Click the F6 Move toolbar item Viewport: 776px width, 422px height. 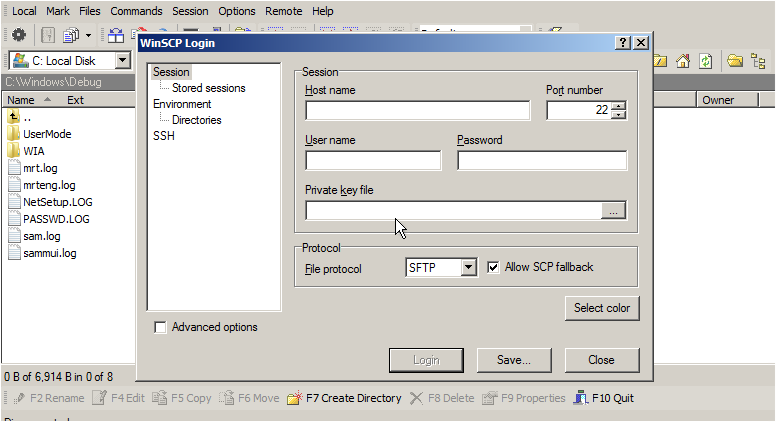[249, 398]
